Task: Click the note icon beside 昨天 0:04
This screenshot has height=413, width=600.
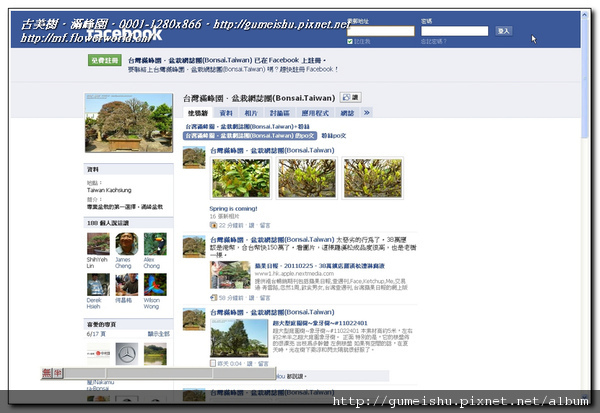Action: (x=213, y=363)
